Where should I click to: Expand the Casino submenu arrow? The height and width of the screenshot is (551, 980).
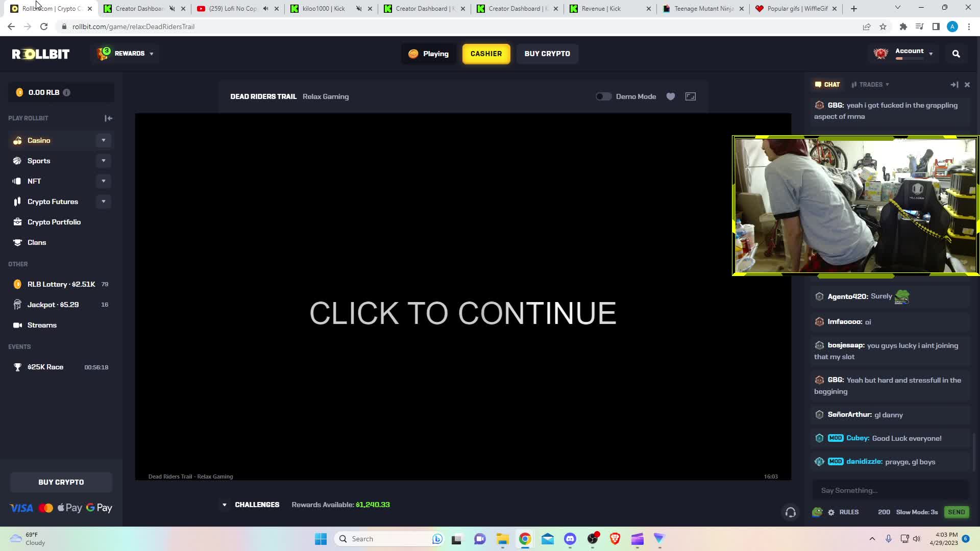[104, 140]
